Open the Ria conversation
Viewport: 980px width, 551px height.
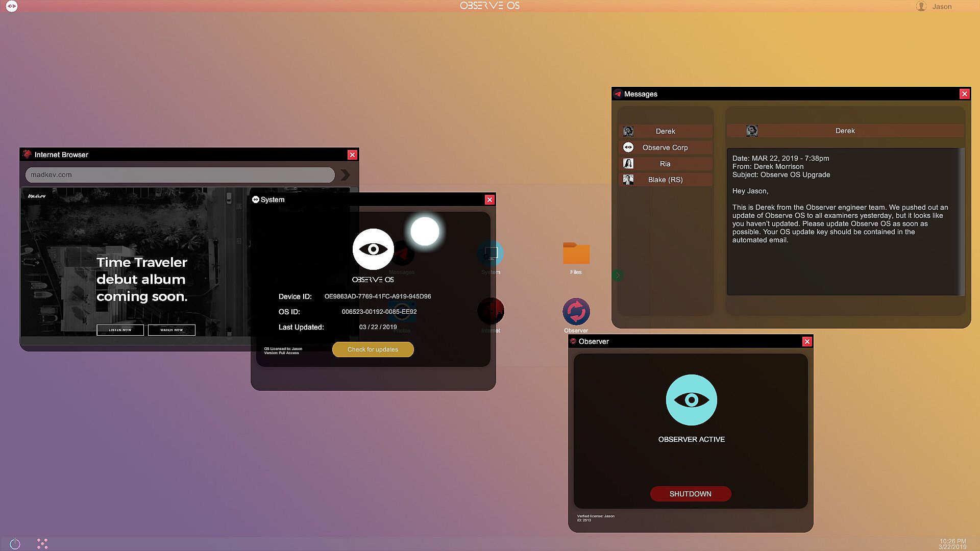tap(665, 164)
